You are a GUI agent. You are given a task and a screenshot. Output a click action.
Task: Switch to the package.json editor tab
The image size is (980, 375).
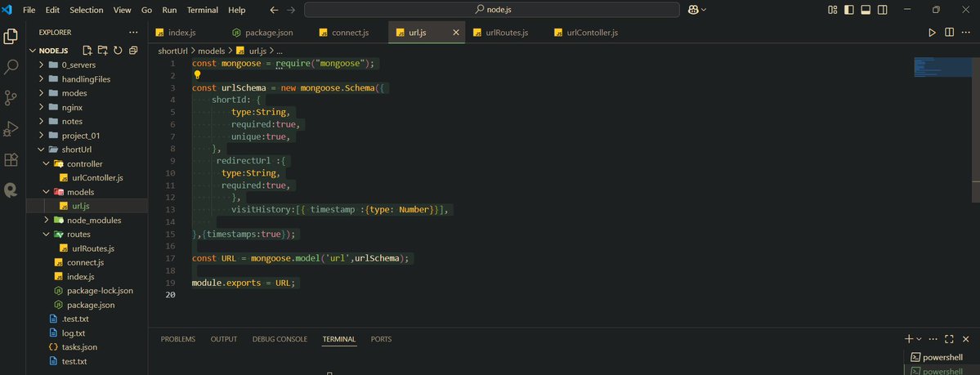coord(269,33)
